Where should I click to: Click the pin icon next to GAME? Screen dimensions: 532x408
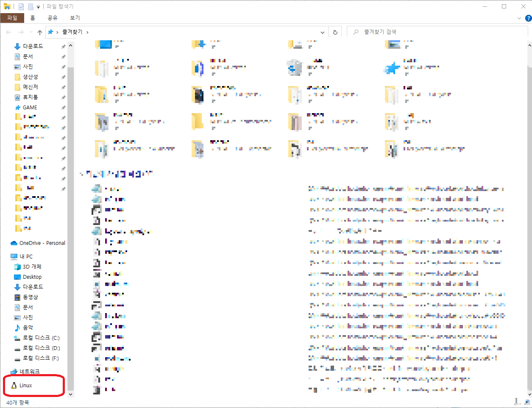[x=64, y=108]
